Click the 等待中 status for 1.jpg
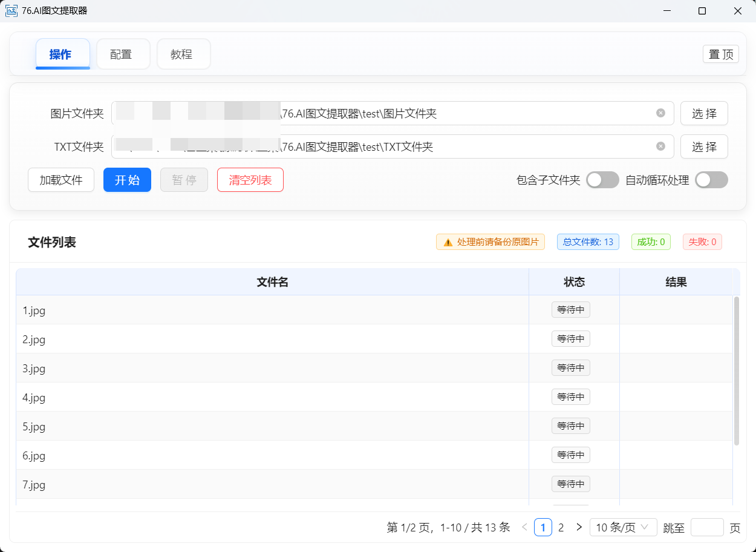This screenshot has height=552, width=756. 570,309
